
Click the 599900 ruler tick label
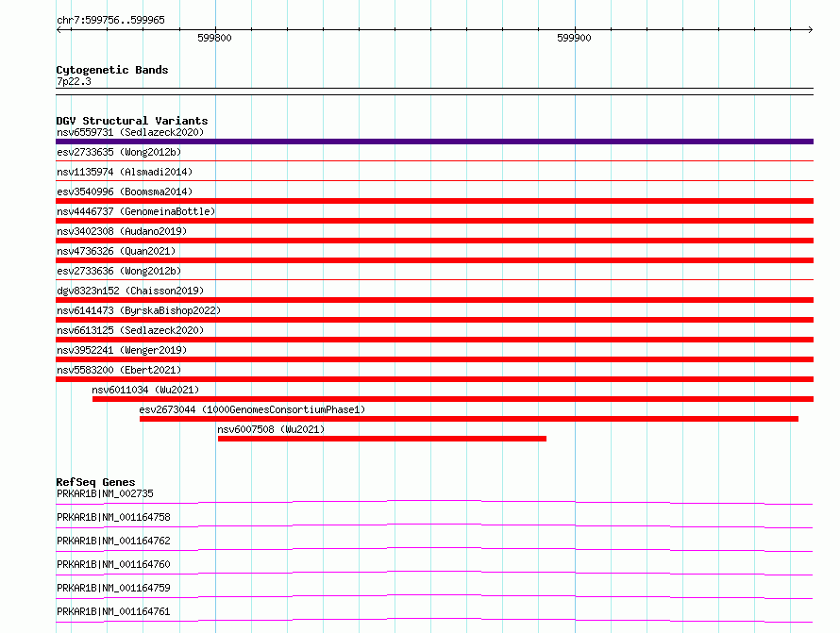(574, 38)
